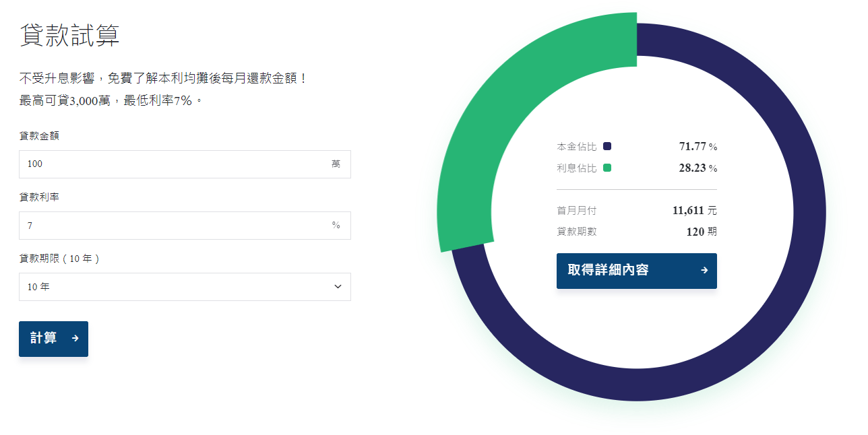Focus the 貸款利率 input field
The width and height of the screenshot is (868, 435).
pos(185,226)
